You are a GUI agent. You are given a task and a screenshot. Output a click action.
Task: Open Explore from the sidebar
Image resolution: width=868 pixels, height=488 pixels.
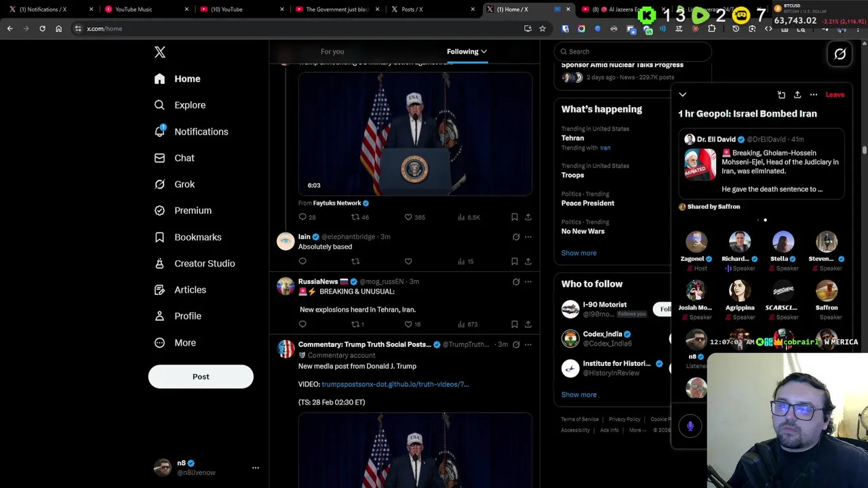[x=180, y=105]
